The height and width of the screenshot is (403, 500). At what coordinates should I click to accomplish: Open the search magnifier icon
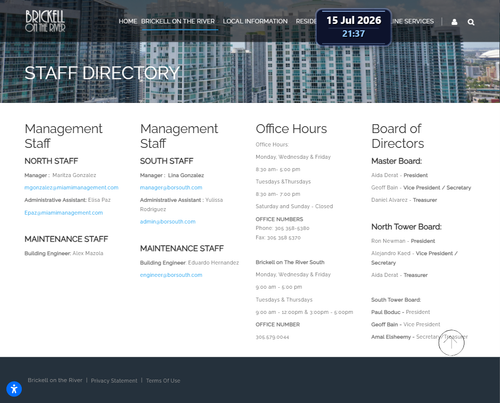click(471, 22)
